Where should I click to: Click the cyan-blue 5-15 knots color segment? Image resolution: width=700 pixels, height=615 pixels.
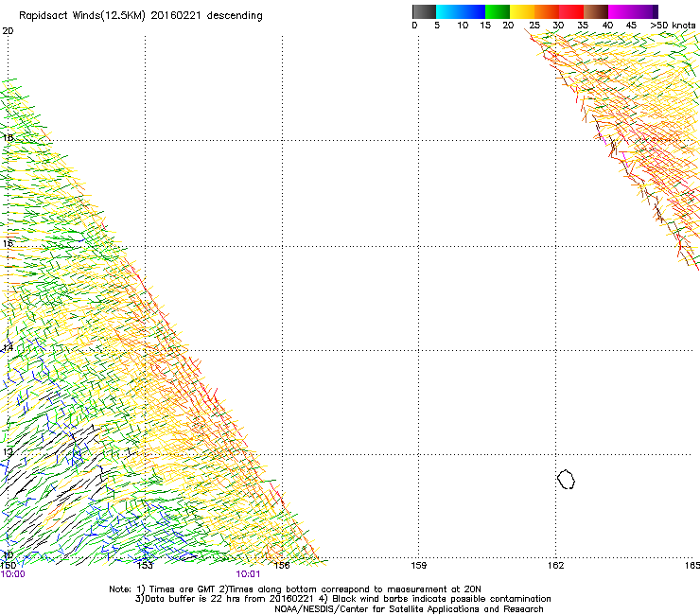(461, 11)
